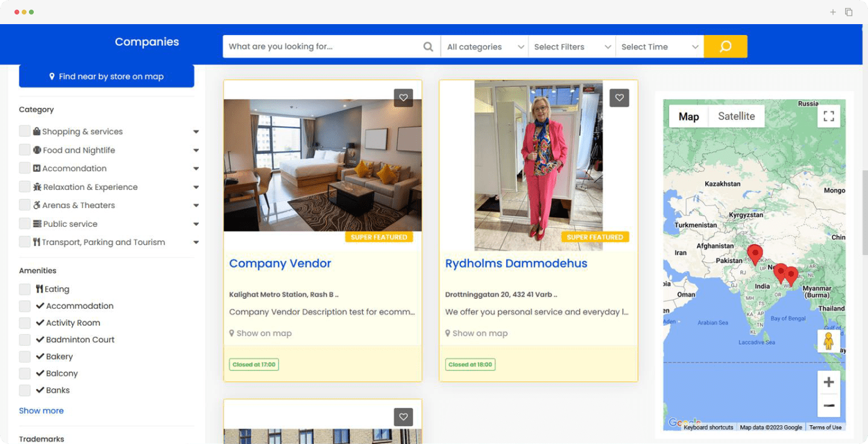The height and width of the screenshot is (444, 868).
Task: Favorite Rydholms Dammodehus with the heart icon
Action: point(619,98)
